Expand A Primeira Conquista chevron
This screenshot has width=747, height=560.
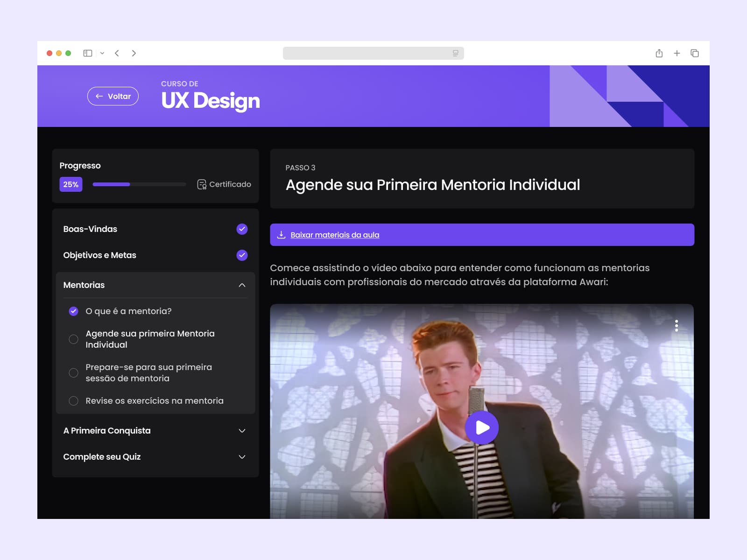[x=242, y=431]
